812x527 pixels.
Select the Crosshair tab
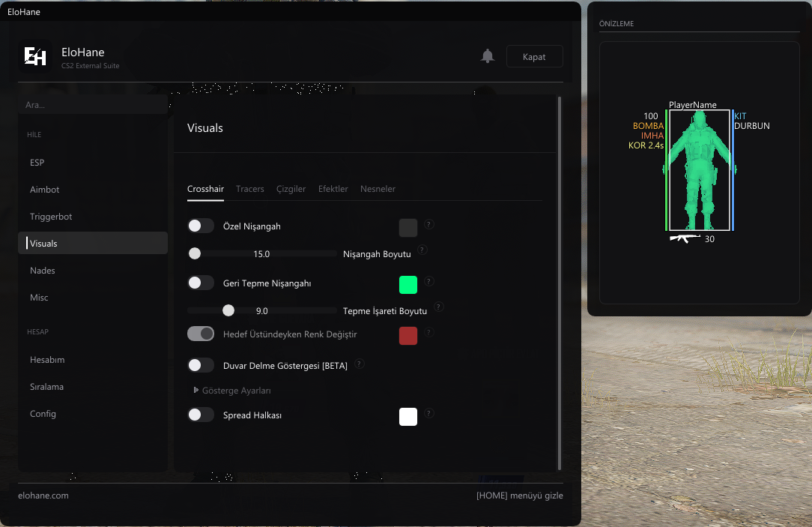click(x=205, y=189)
